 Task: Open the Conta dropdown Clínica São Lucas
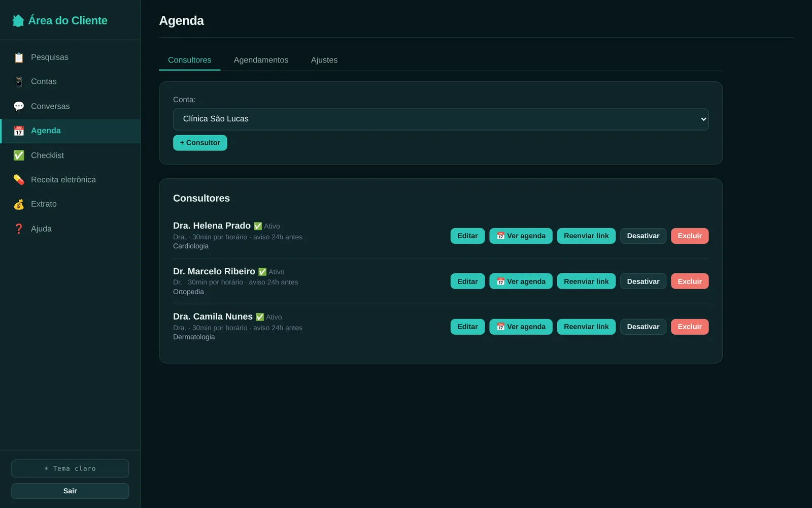441,119
